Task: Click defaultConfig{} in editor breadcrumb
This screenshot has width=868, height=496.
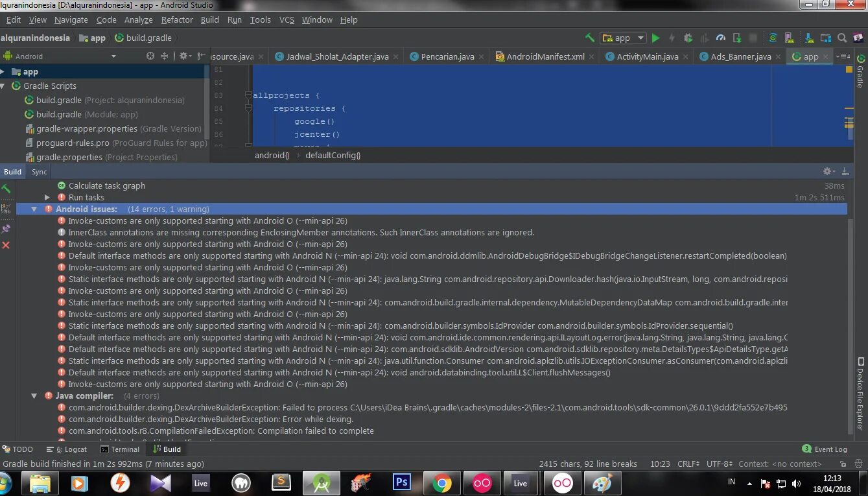Action: coord(333,155)
